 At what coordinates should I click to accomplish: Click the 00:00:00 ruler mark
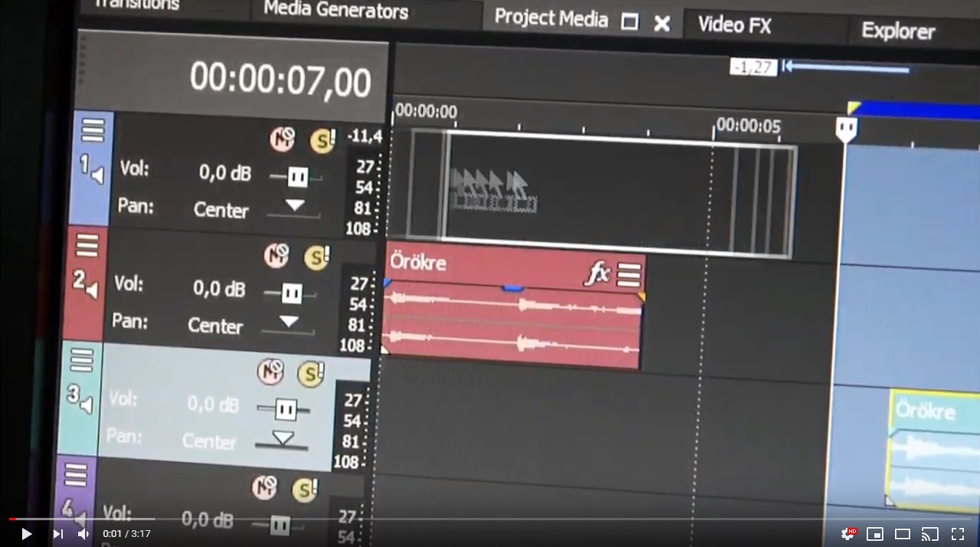(x=426, y=111)
